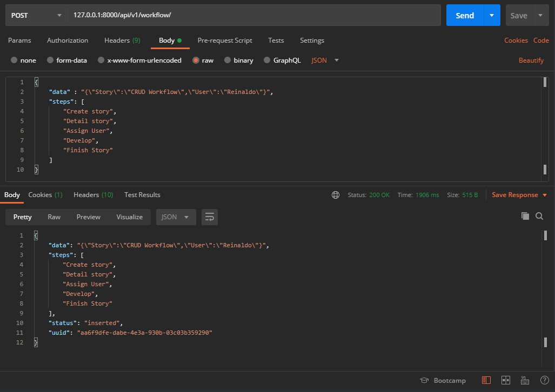The width and height of the screenshot is (555, 392).
Task: Open the POST method dropdown
Action: pyautogui.click(x=36, y=15)
